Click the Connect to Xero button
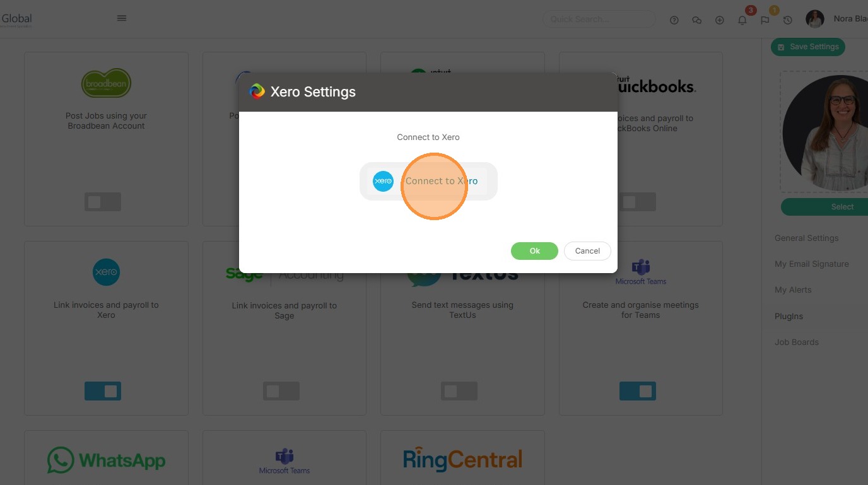The width and height of the screenshot is (868, 485). tap(428, 181)
